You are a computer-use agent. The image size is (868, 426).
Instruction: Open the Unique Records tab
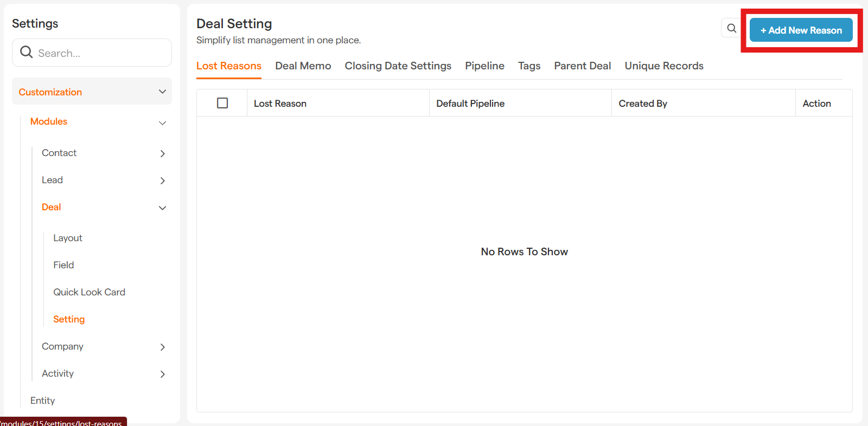(x=663, y=66)
